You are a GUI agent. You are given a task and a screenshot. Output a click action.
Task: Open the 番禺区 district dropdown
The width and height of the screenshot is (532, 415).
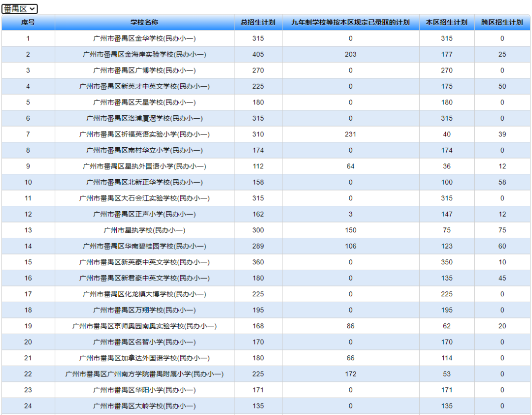click(x=19, y=9)
